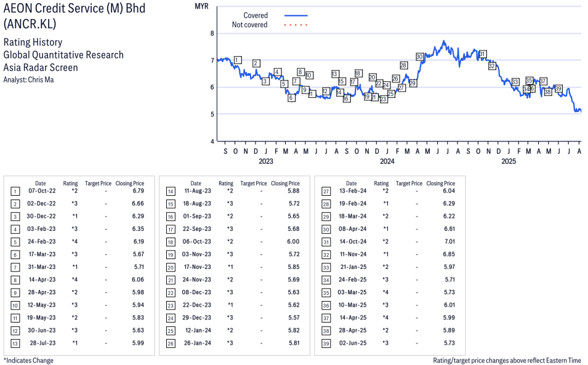588x365 pixels.
Task: Select chart marker 31 on the graph
Action: click(483, 54)
